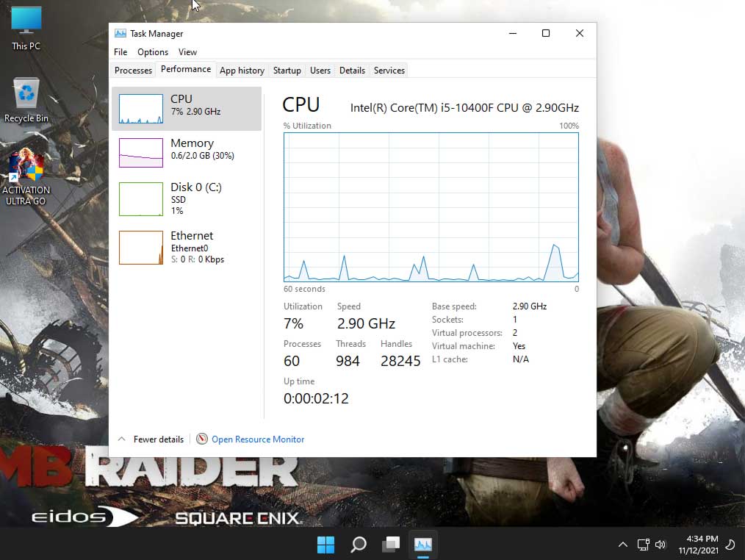Click the % Utilization label

307,126
